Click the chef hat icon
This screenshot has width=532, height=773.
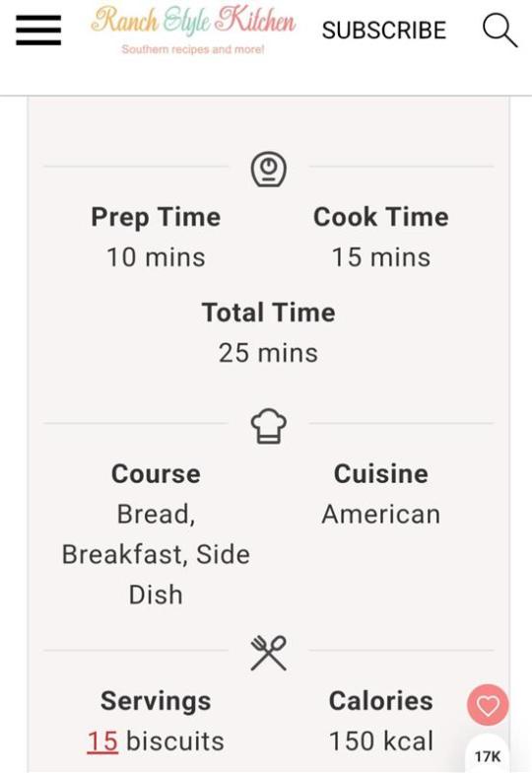[268, 426]
